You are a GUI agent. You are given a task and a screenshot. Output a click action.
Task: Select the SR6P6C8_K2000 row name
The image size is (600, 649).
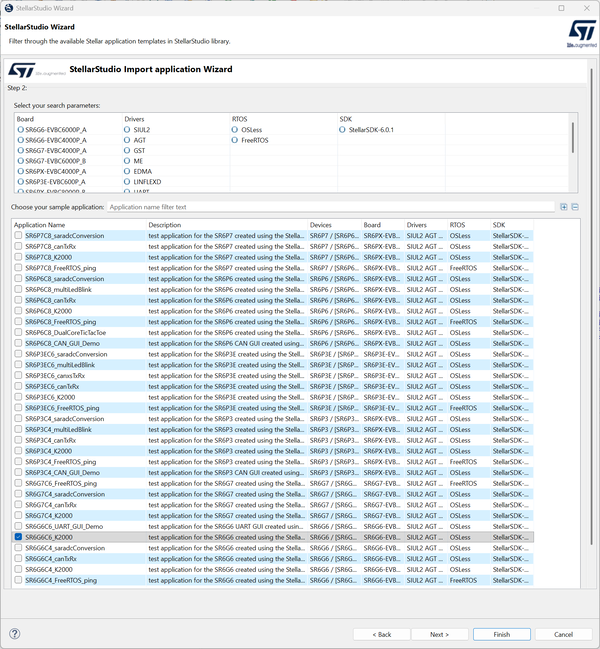pyautogui.click(x=48, y=311)
